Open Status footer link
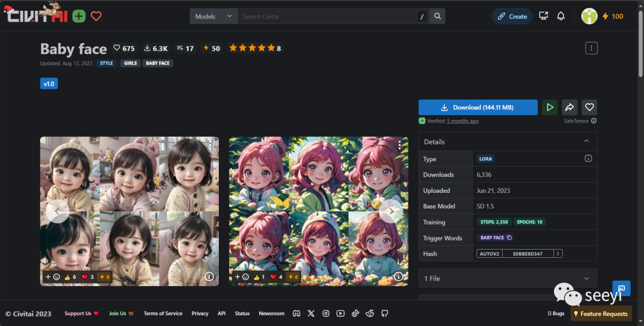644x326 pixels. coord(242,313)
